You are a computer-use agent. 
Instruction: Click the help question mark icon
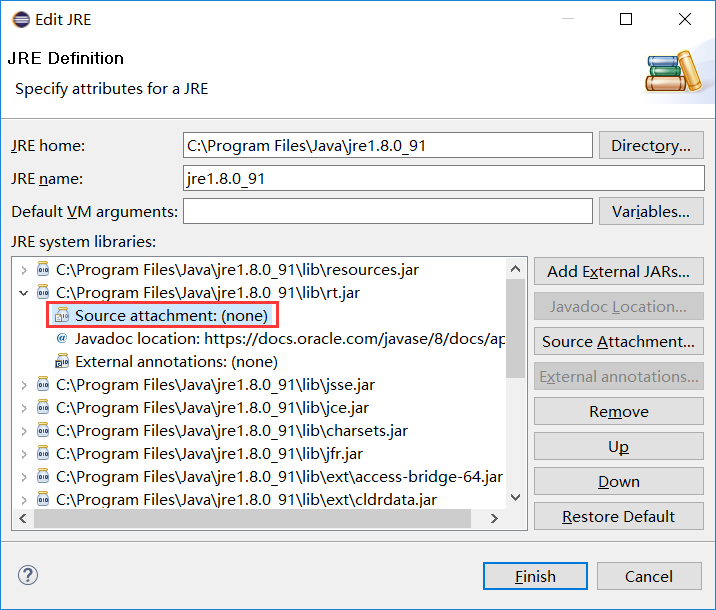[28, 576]
